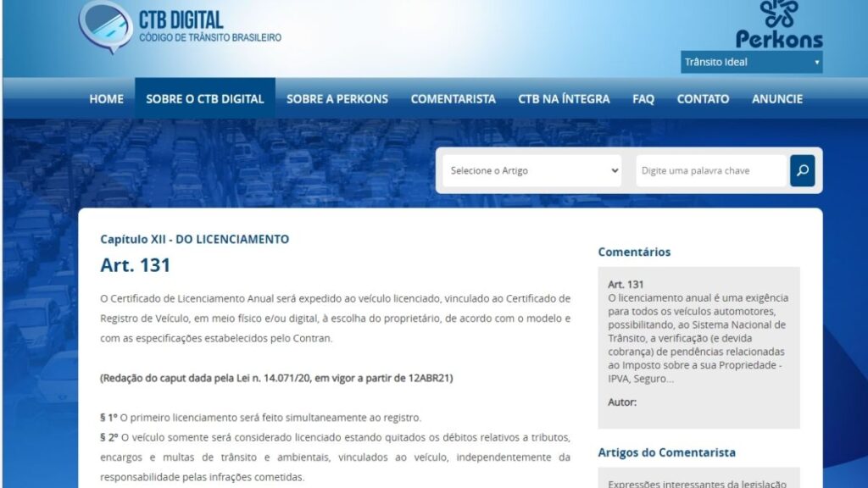Click CONTATO in the navigation bar

click(703, 98)
